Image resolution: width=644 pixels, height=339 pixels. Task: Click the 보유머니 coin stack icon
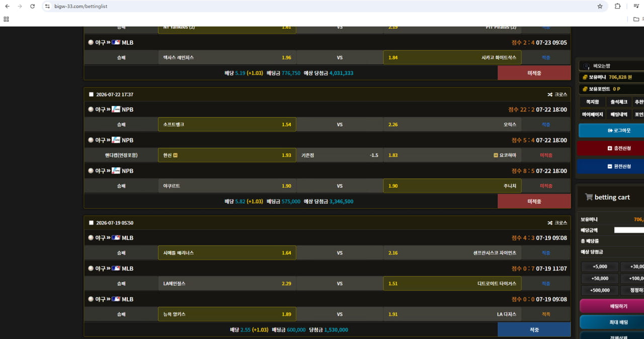(585, 77)
